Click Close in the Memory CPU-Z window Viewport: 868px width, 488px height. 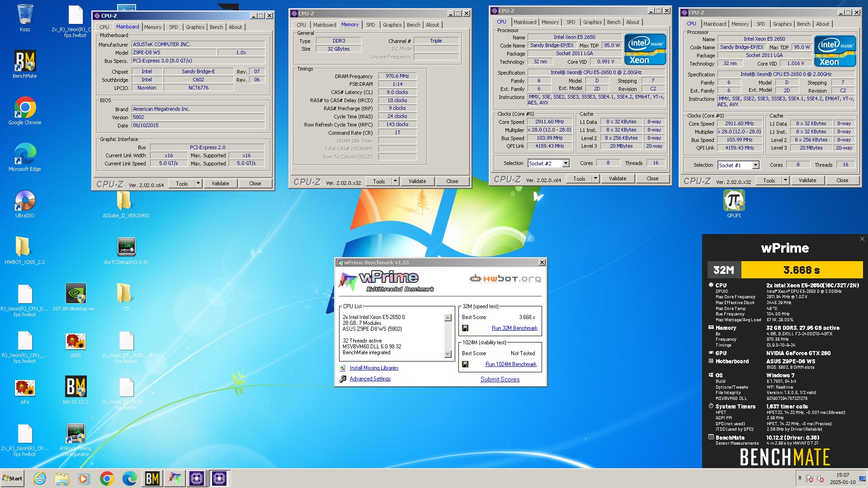(x=452, y=181)
